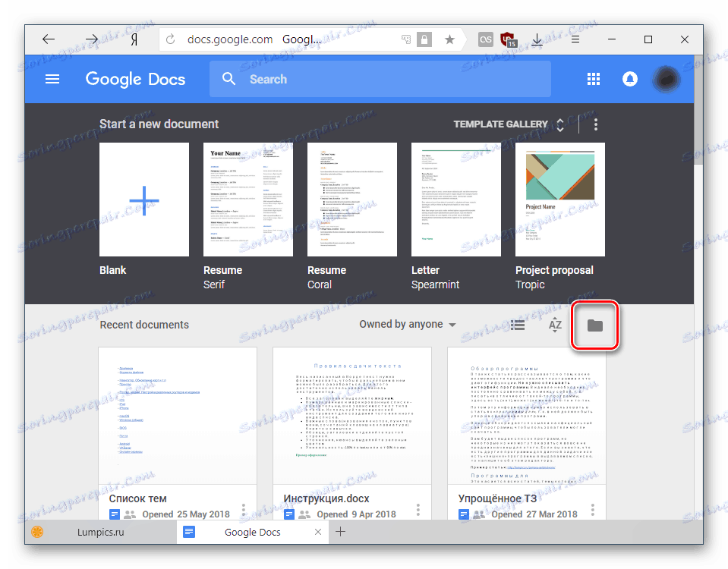Go back with browser back arrow

click(x=49, y=39)
